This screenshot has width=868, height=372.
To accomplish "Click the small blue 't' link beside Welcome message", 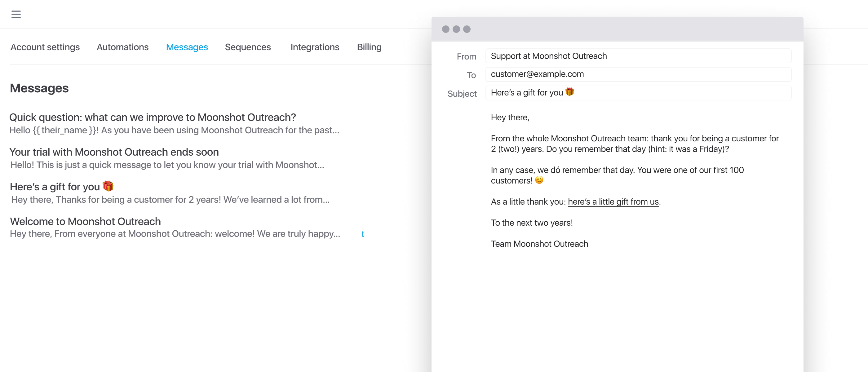I will 363,234.
